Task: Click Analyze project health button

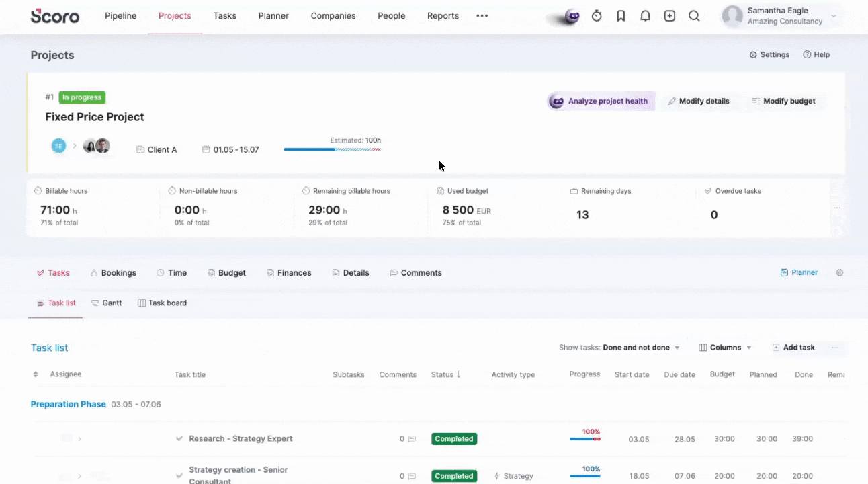Action: tap(600, 102)
